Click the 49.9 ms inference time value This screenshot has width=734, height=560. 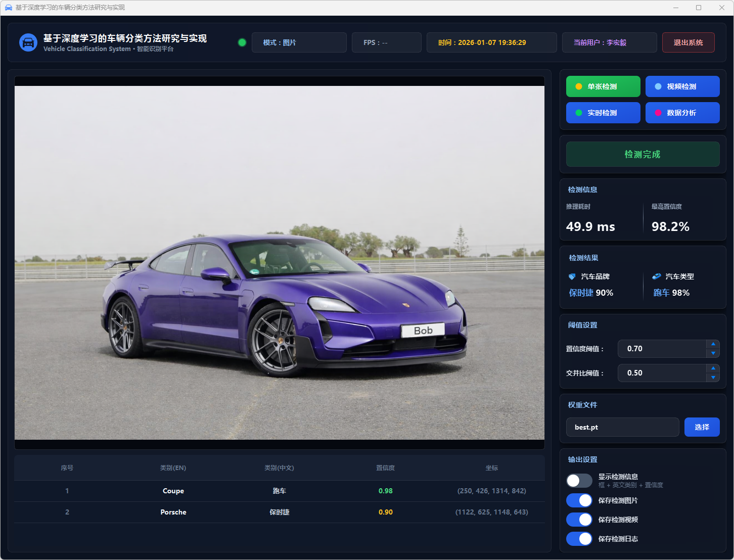[x=590, y=226]
